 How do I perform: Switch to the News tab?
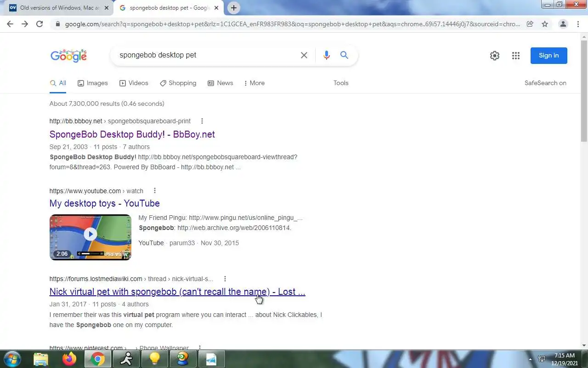tap(220, 83)
